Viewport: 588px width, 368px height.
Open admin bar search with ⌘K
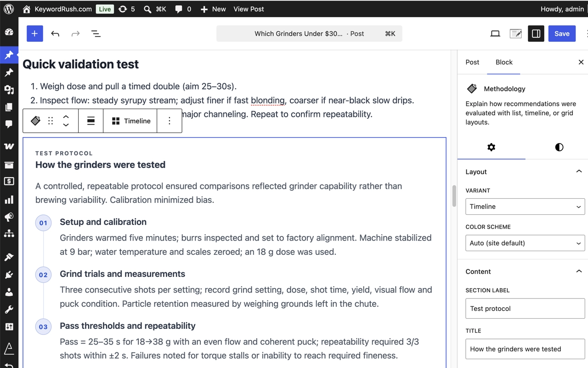point(155,9)
